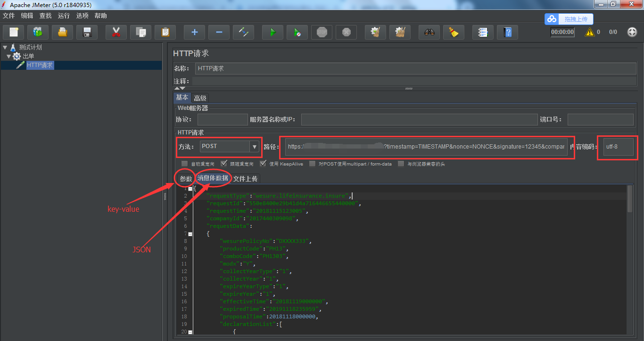Click the 内容编码 utf-8 field

pyautogui.click(x=619, y=147)
